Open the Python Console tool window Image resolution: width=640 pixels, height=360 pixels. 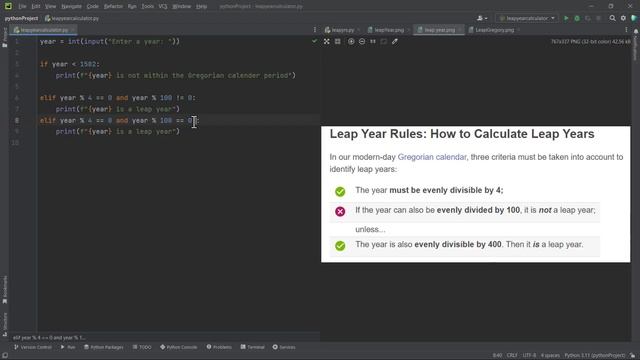[178, 347]
